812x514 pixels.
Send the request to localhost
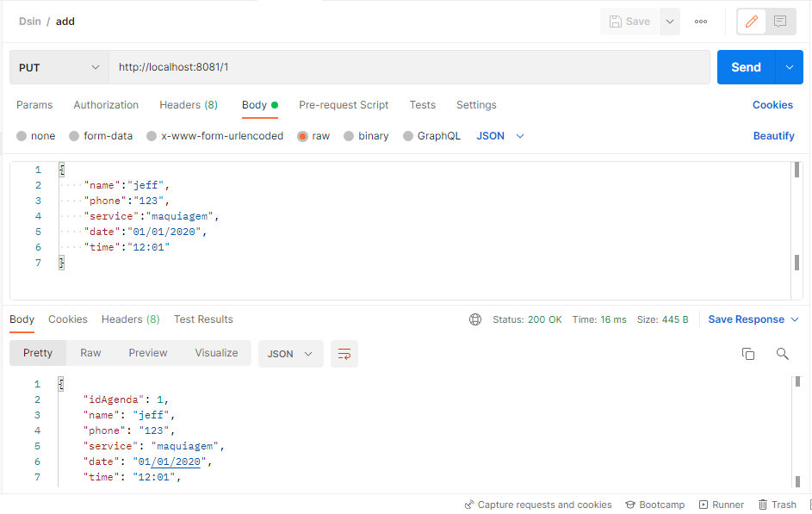point(746,66)
